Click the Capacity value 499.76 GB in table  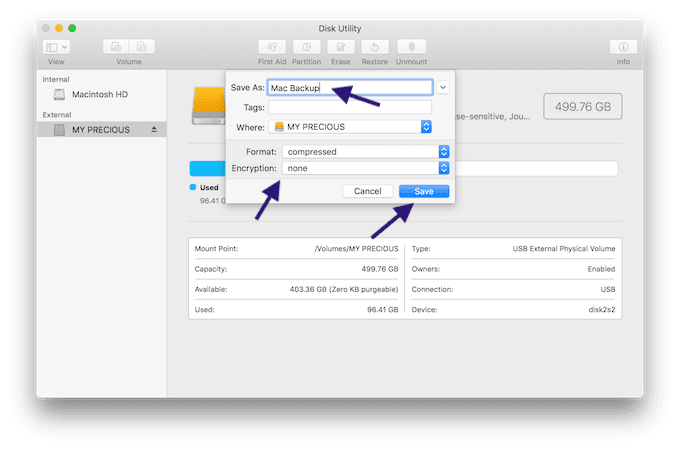point(380,269)
